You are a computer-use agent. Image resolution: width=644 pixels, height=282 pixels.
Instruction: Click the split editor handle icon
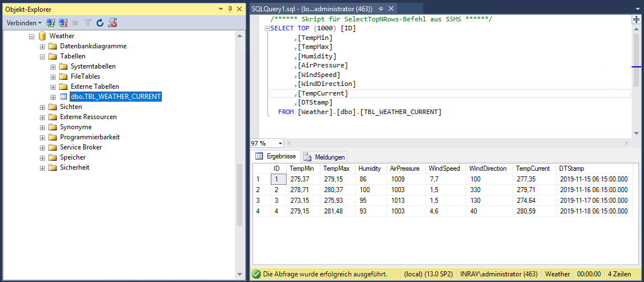636,19
